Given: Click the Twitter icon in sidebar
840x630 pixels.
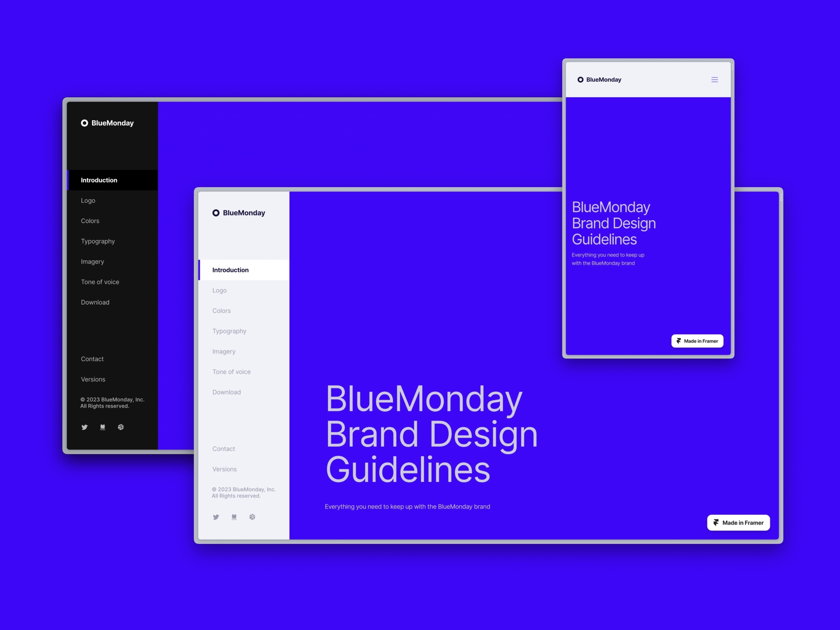Looking at the screenshot, I should [85, 427].
